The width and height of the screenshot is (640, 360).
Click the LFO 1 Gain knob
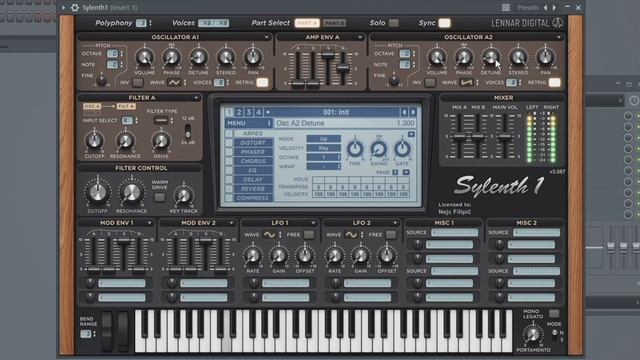coord(279,256)
